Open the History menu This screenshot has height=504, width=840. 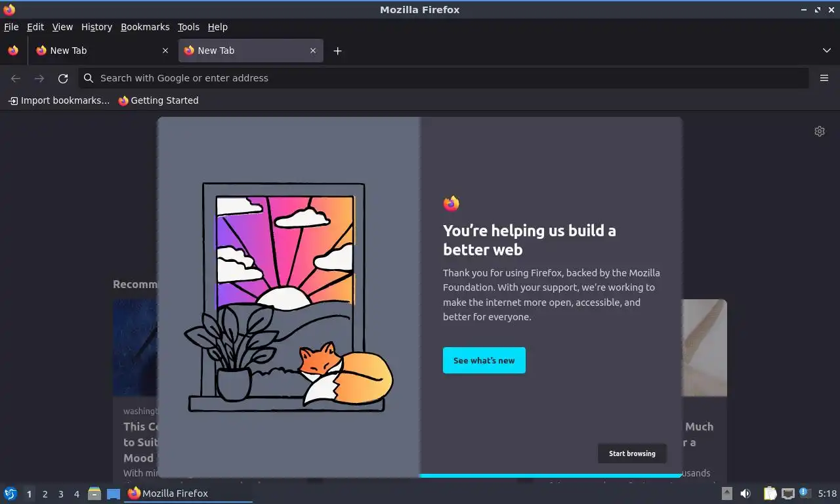click(x=96, y=27)
